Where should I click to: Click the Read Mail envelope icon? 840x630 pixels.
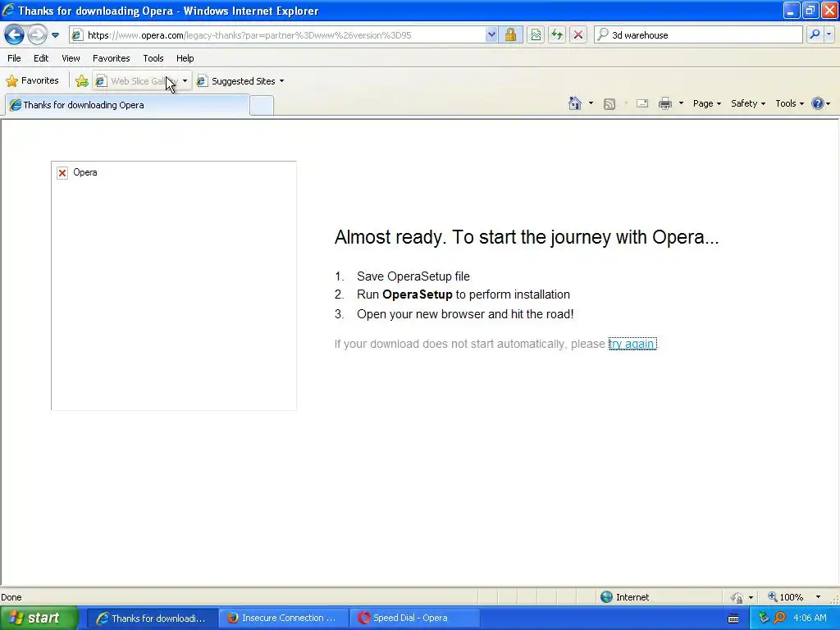coord(641,103)
